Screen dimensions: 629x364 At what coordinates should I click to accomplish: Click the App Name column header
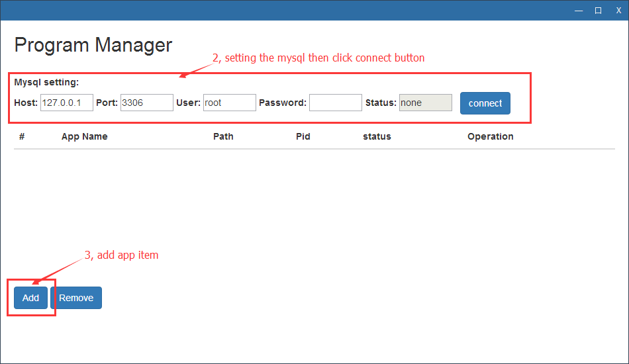(x=84, y=137)
